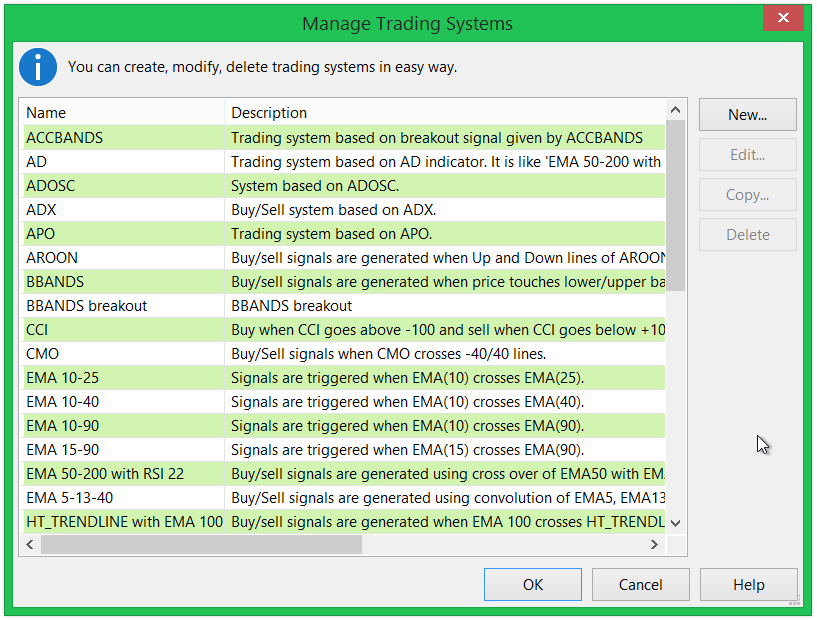817x620 pixels.
Task: Select the ACCBANDS trading system
Action: pyautogui.click(x=120, y=137)
